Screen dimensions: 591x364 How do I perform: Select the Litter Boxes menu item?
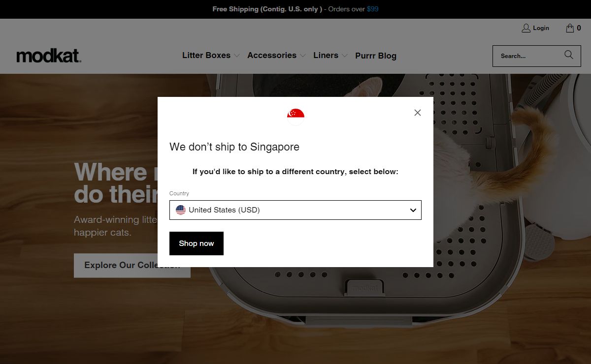tap(206, 55)
